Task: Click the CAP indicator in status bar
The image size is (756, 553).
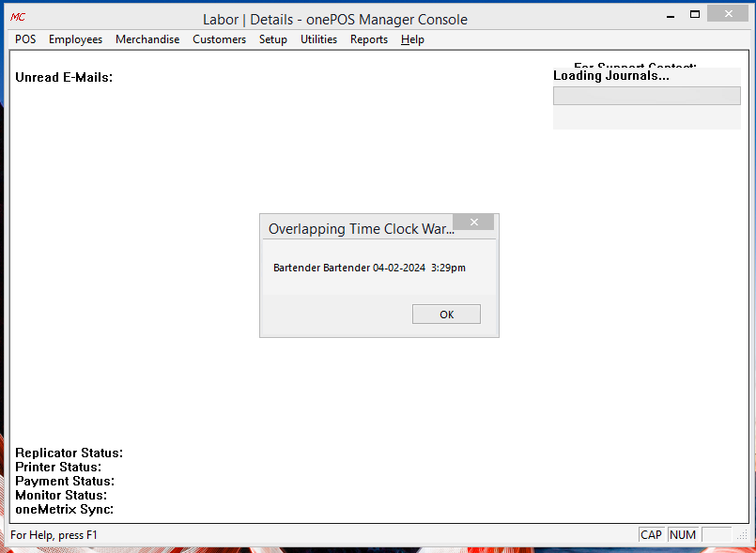Action: coord(651,534)
